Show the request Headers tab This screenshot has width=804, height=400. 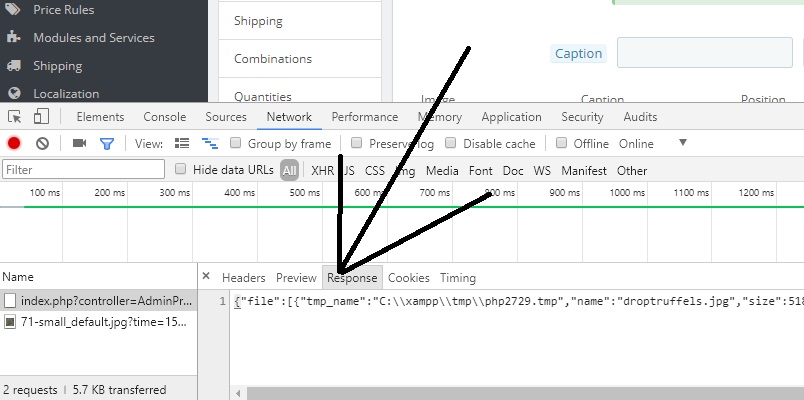244,278
